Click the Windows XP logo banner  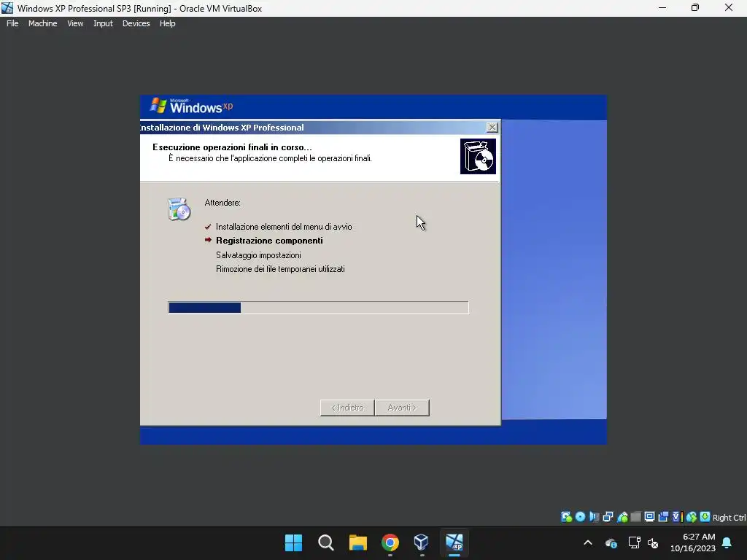[x=192, y=106]
